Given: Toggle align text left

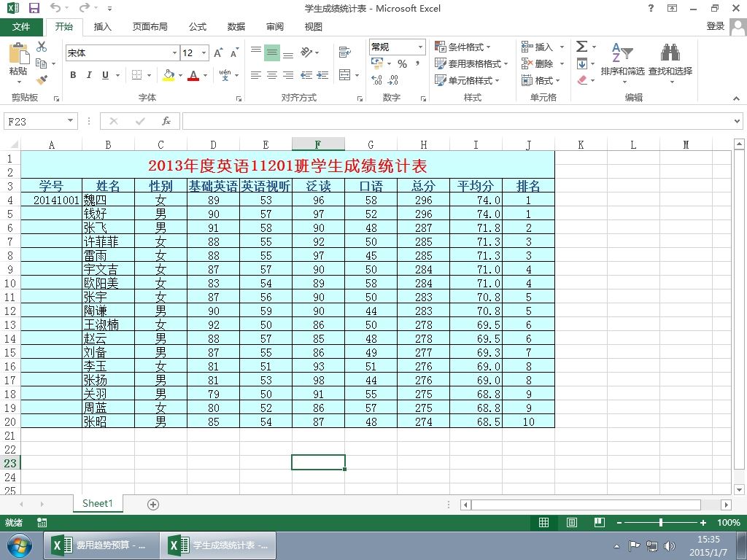Looking at the screenshot, I should coord(256,75).
